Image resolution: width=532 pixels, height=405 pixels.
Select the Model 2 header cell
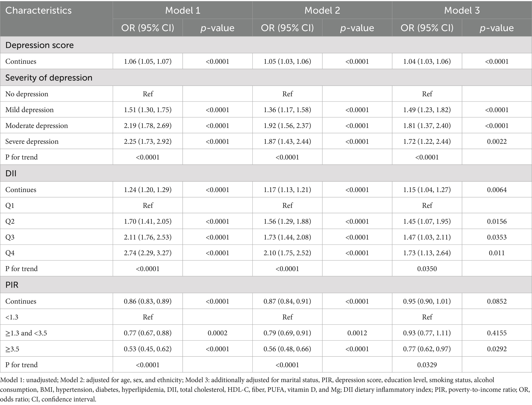322,10
